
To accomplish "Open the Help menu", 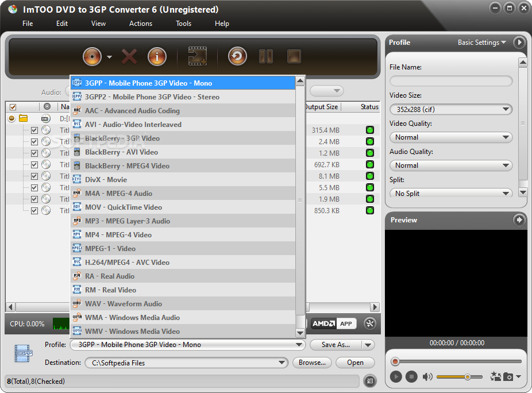I will 222,24.
